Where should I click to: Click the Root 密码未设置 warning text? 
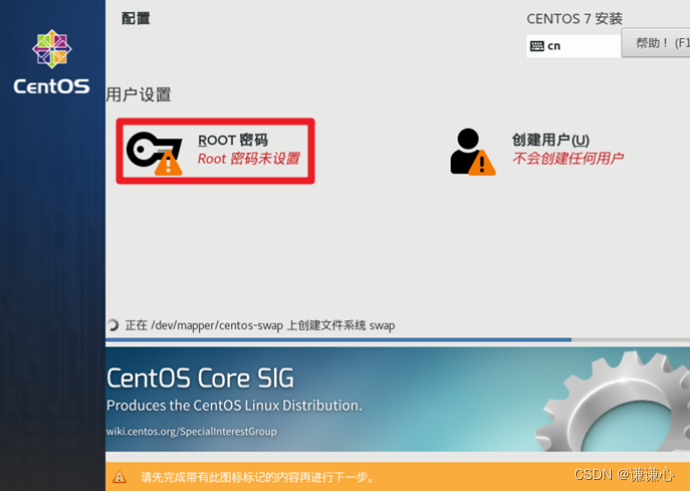[249, 158]
